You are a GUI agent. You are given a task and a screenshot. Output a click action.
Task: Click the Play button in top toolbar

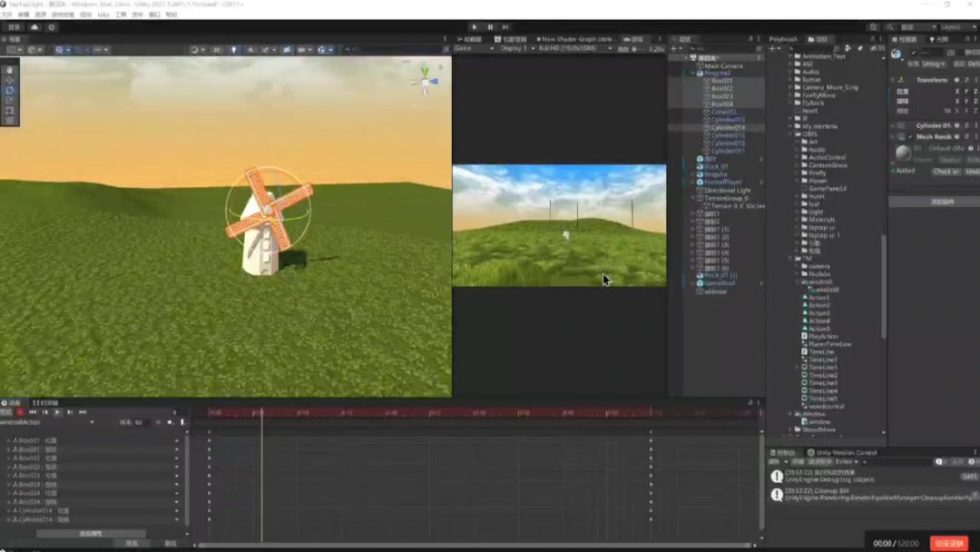pyautogui.click(x=475, y=27)
